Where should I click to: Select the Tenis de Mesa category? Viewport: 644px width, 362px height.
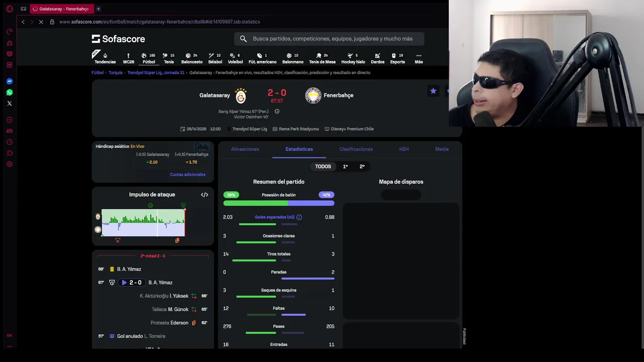click(x=322, y=58)
